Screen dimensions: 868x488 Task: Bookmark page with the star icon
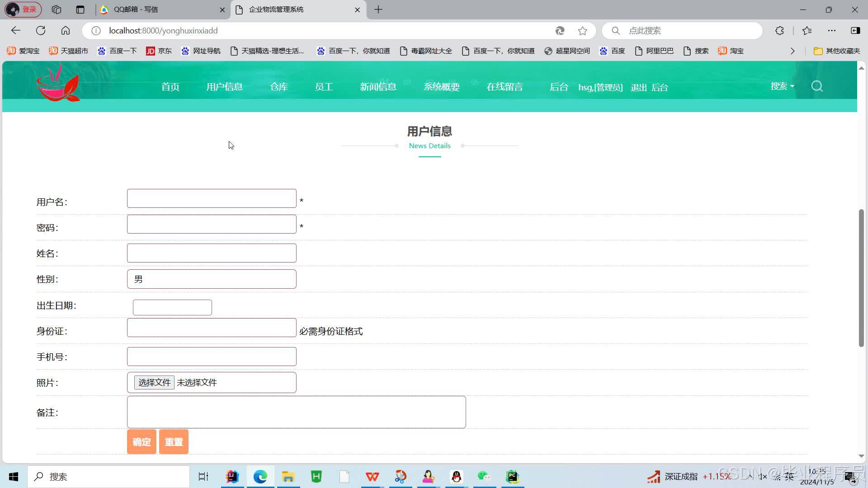(x=582, y=31)
